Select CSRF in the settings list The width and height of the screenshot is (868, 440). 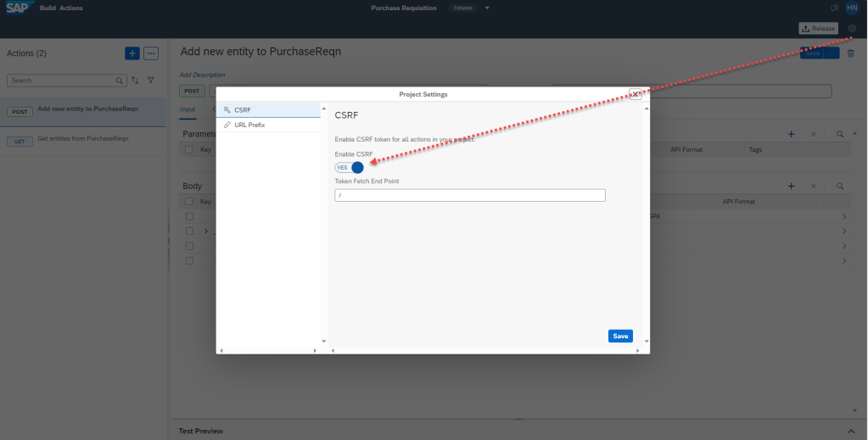[x=243, y=110]
